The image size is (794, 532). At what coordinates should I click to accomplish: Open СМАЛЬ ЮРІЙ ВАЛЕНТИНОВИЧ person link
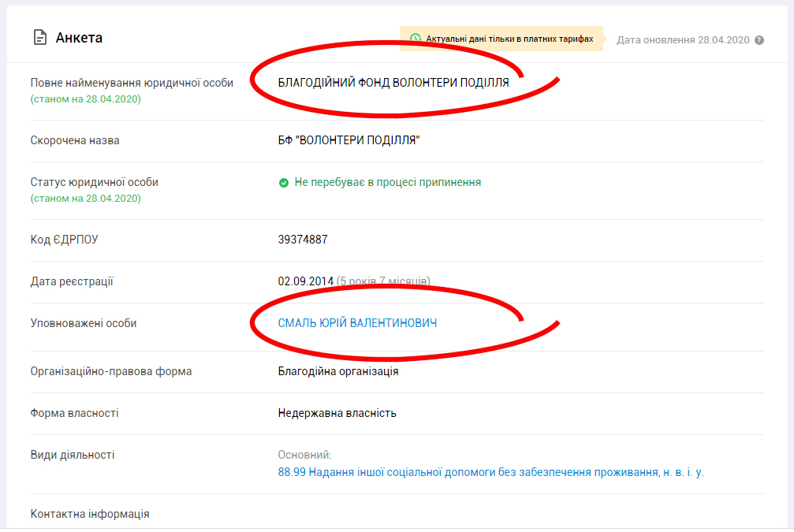click(x=357, y=323)
